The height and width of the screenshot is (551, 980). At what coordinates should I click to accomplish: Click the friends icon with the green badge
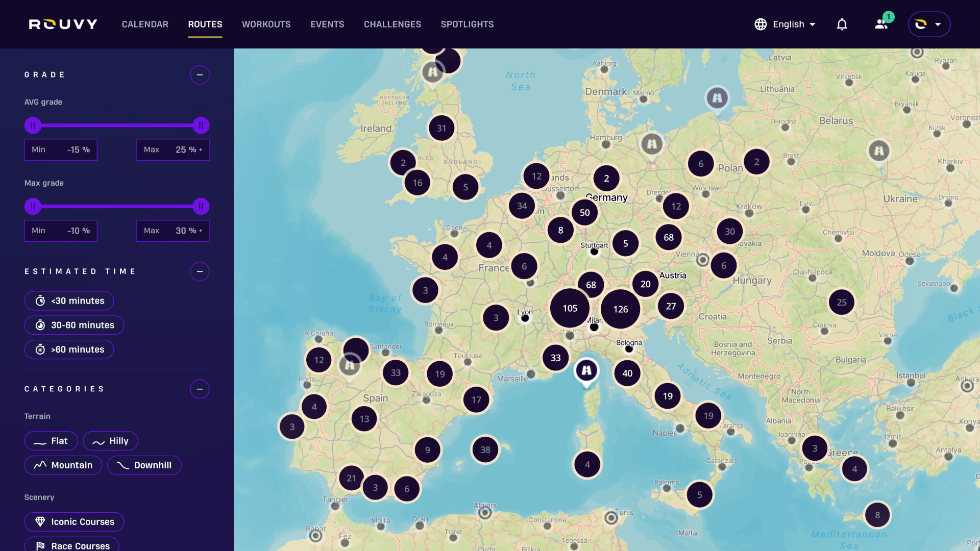point(881,24)
